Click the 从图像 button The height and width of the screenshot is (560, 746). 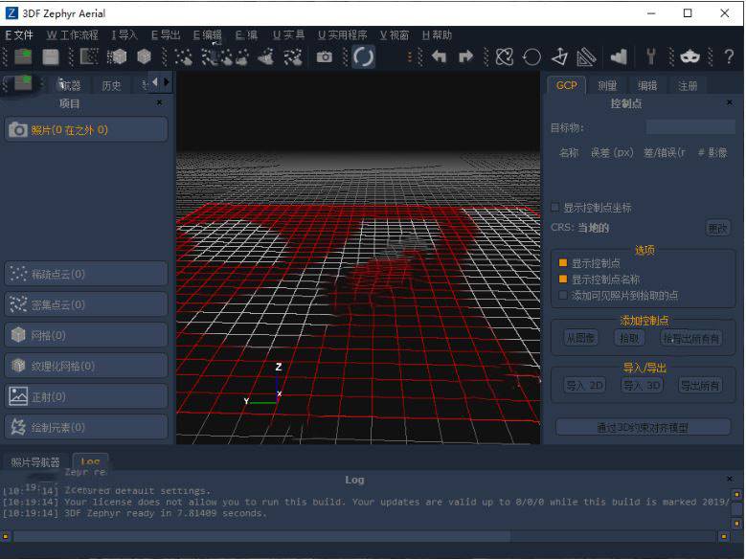[580, 338]
